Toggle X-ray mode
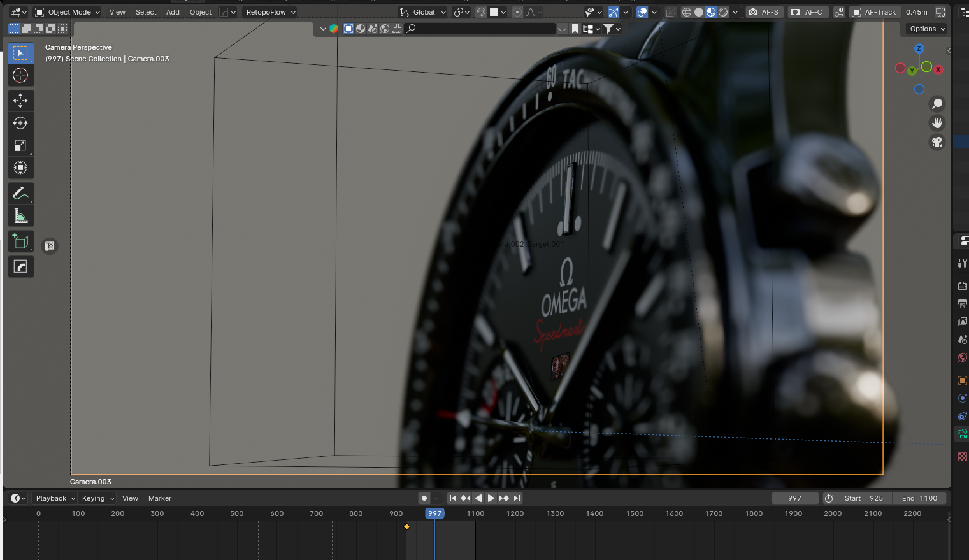 click(x=670, y=12)
